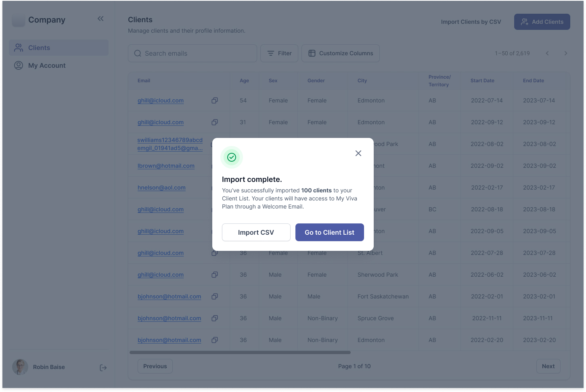Viewport: 586px width, 392px height.
Task: Collapse the sidebar with double chevron icon
Action: pos(100,19)
